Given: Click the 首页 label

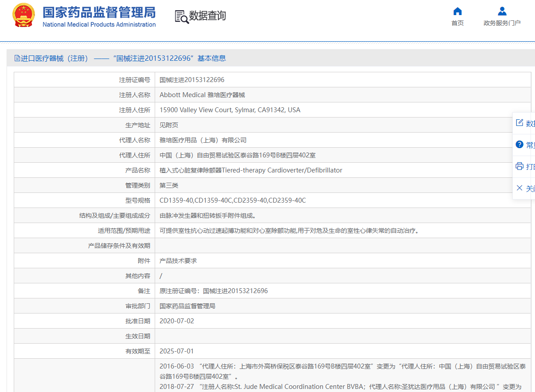Looking at the screenshot, I should coord(457,23).
